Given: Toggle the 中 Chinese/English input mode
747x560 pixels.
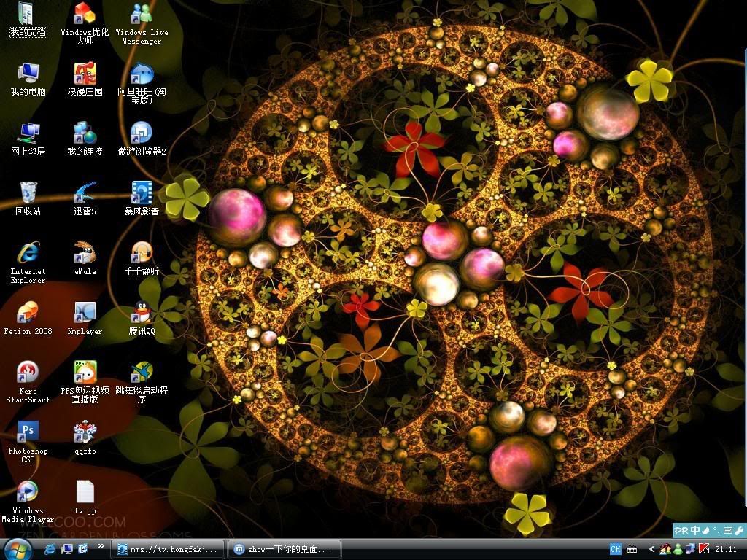Looking at the screenshot, I should [695, 530].
